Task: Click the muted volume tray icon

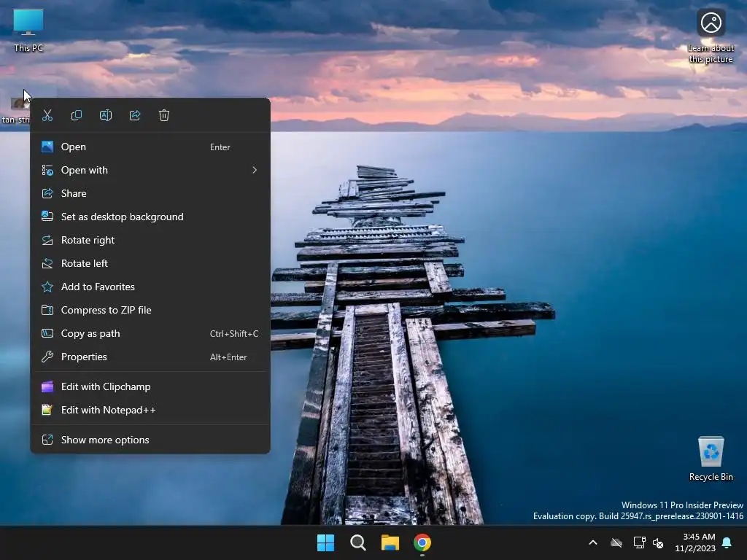Action: click(658, 542)
